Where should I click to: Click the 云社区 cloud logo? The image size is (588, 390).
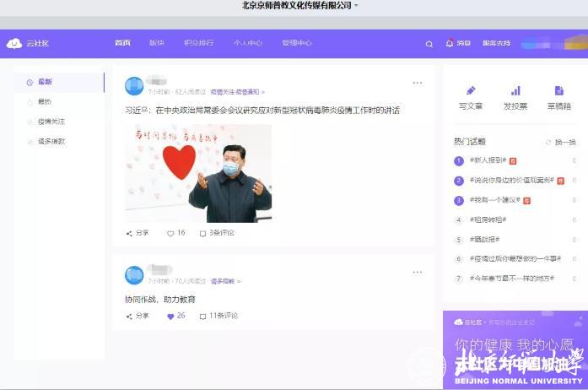coord(14,44)
